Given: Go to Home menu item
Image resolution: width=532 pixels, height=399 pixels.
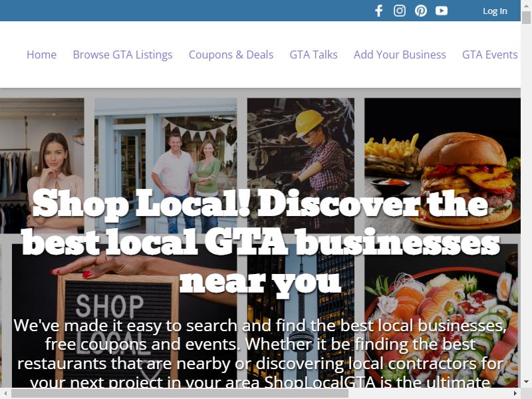Looking at the screenshot, I should click(x=42, y=55).
